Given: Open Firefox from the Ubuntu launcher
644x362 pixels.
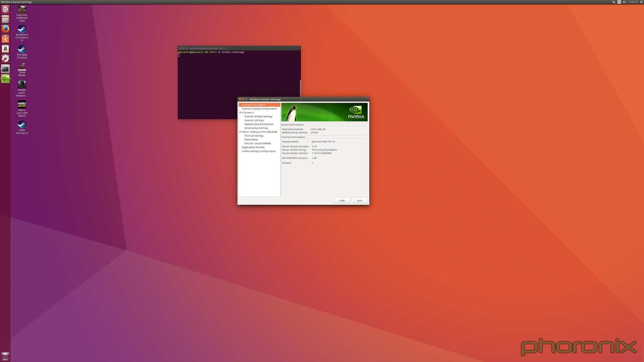Looking at the screenshot, I should (x=5, y=29).
